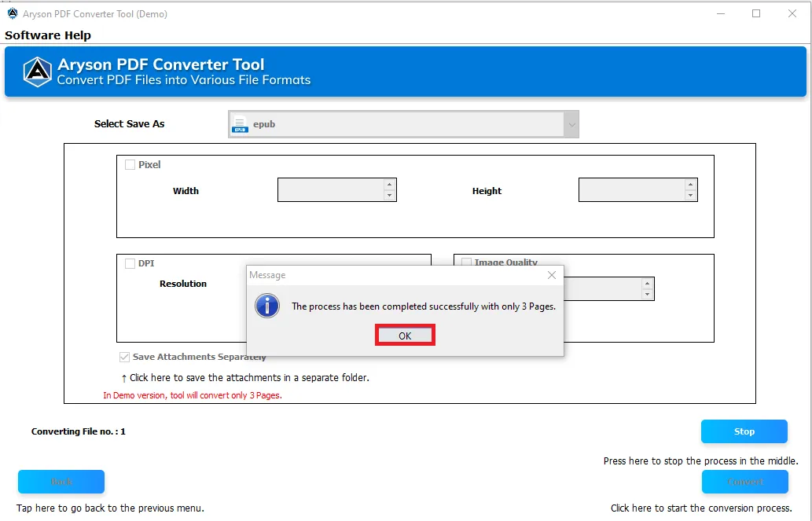Click the blue info icon in Message dialog
This screenshot has height=521, width=812.
coord(267,306)
